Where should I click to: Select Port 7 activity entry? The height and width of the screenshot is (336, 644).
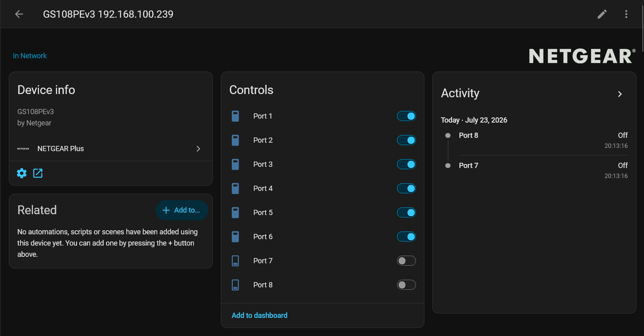tap(534, 170)
